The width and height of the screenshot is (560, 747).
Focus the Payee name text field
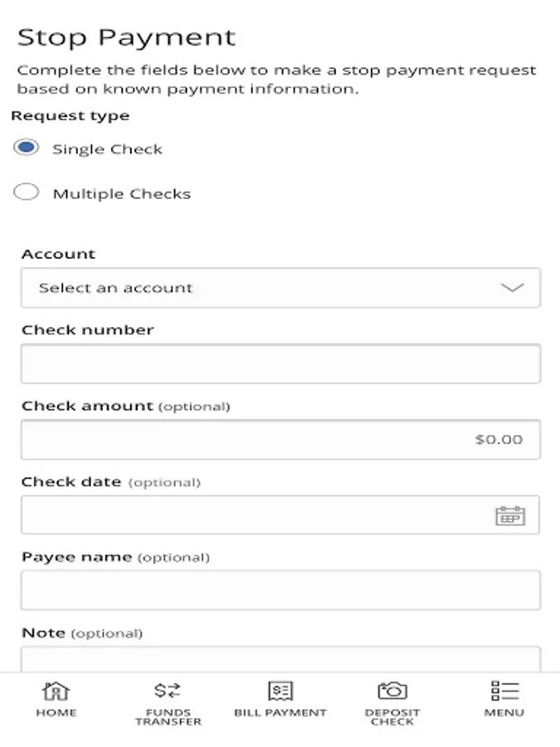pyautogui.click(x=280, y=590)
